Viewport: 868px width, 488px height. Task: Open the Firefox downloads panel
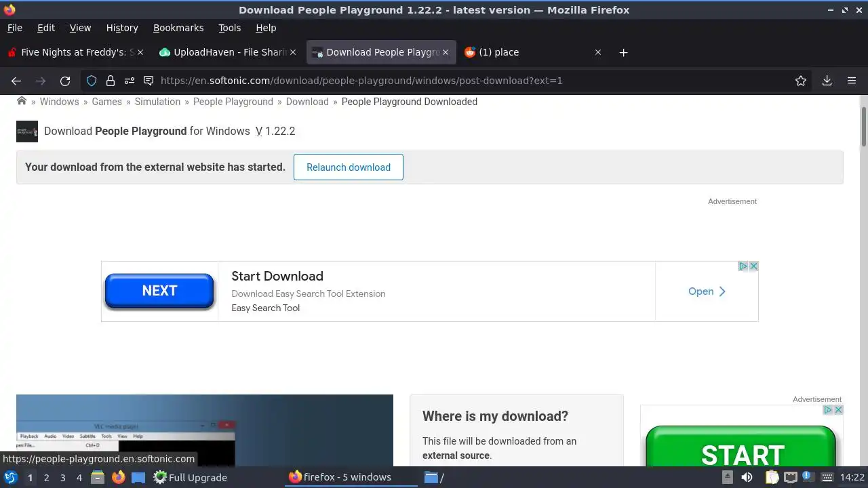tap(827, 81)
